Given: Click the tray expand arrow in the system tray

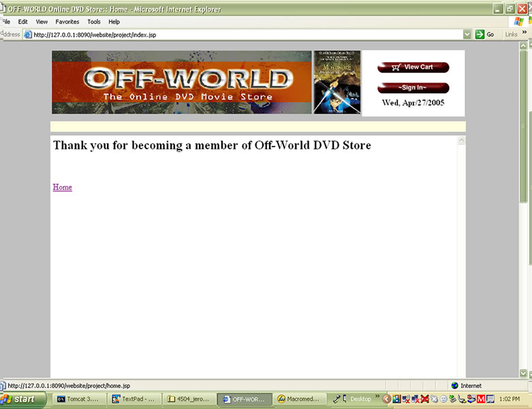Looking at the screenshot, I should [387, 399].
